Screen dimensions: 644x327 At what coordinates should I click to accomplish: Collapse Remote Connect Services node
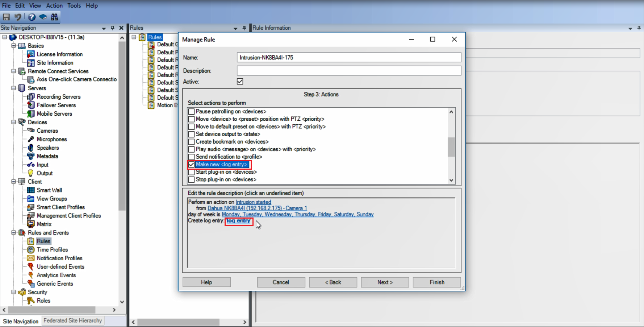(x=13, y=71)
